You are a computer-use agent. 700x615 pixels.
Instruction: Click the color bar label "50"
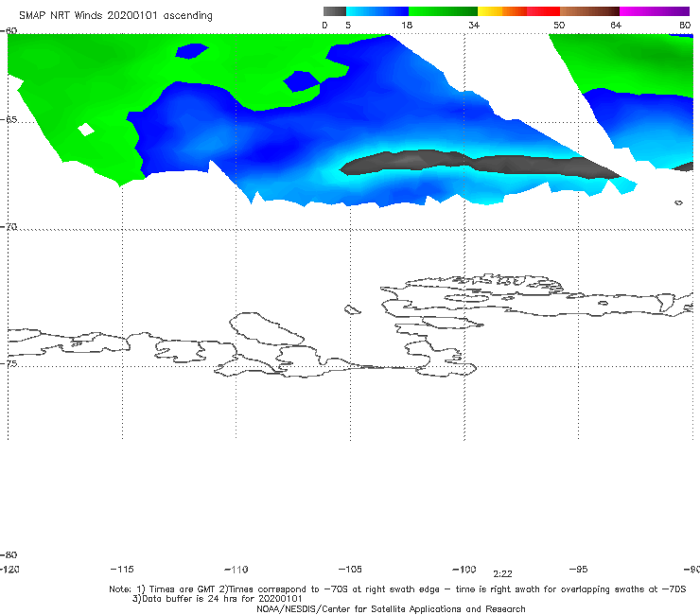click(559, 26)
